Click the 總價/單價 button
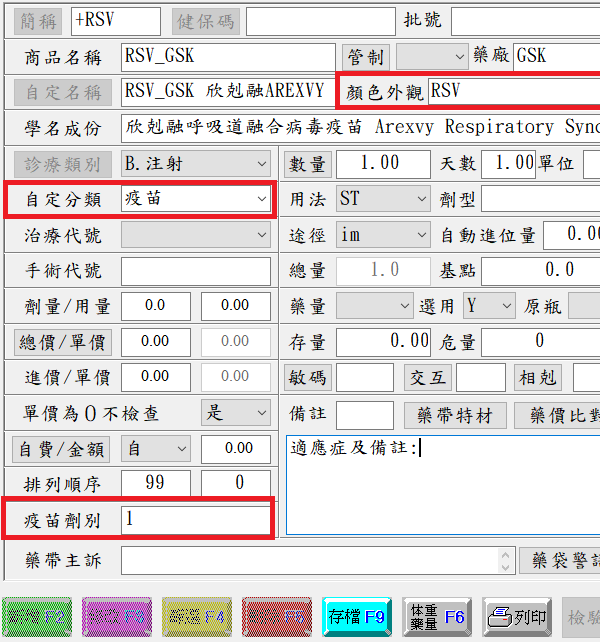Viewport: 600px width, 642px height. pyautogui.click(x=62, y=341)
